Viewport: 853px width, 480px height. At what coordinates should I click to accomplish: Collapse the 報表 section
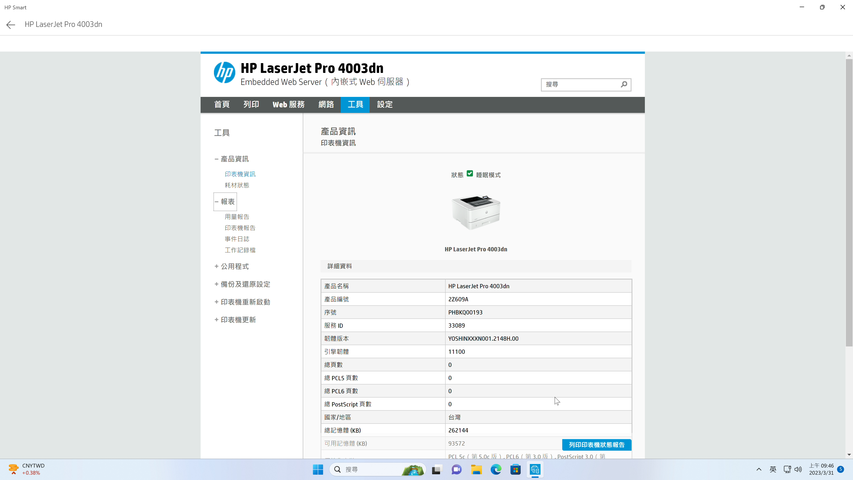(225, 201)
